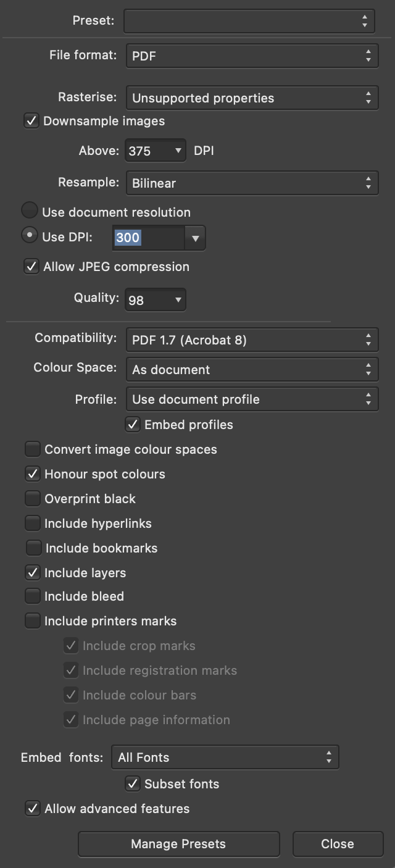
Task: Open the File format PDF dropdown
Action: pyautogui.click(x=252, y=56)
